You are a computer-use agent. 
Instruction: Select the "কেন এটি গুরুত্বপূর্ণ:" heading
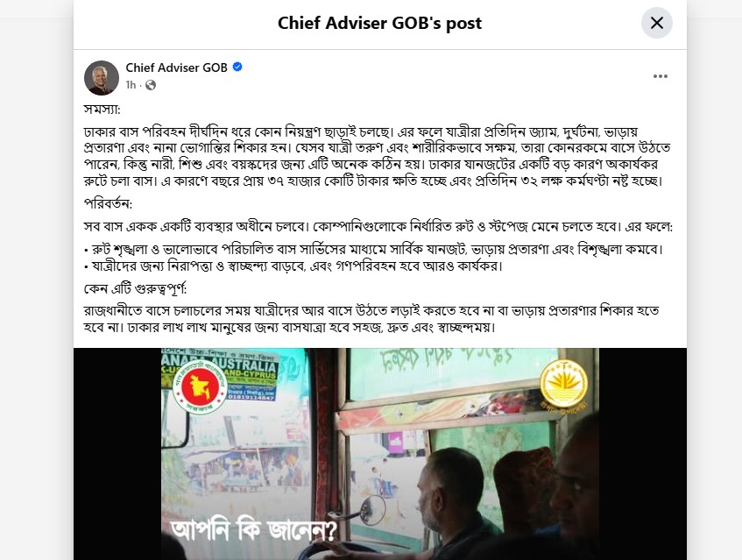[135, 288]
